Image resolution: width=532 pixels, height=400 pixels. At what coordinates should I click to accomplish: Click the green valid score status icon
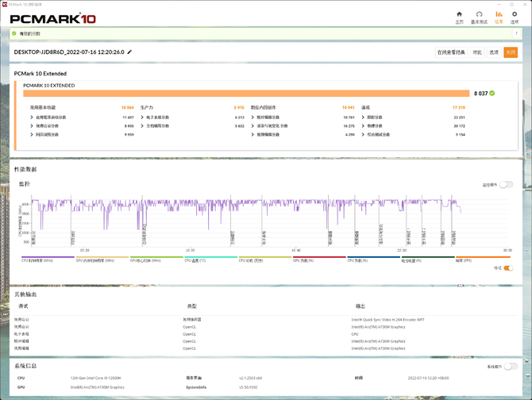pyautogui.click(x=14, y=33)
